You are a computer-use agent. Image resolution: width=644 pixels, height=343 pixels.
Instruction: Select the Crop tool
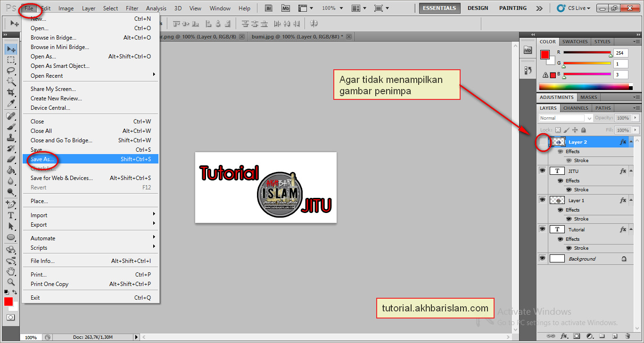pos(11,92)
